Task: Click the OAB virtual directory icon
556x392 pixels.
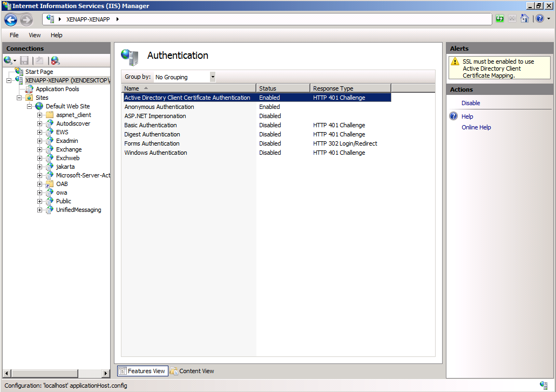Action: [49, 184]
